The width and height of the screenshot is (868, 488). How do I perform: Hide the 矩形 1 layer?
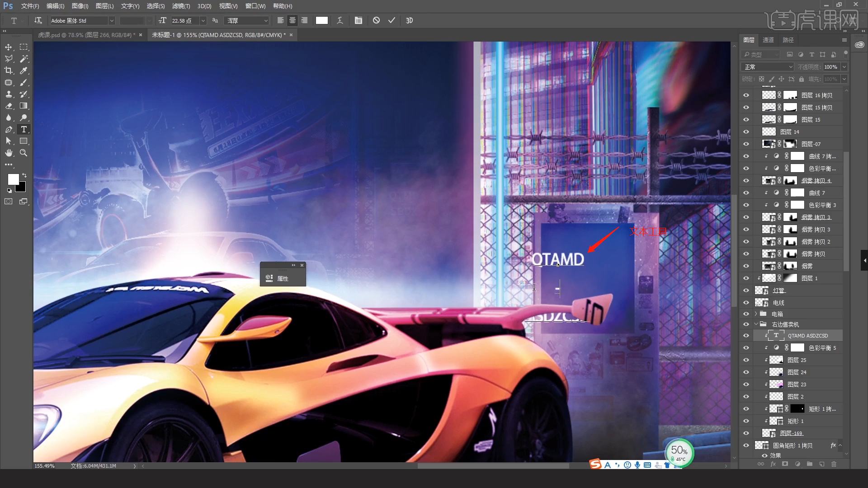(x=746, y=421)
